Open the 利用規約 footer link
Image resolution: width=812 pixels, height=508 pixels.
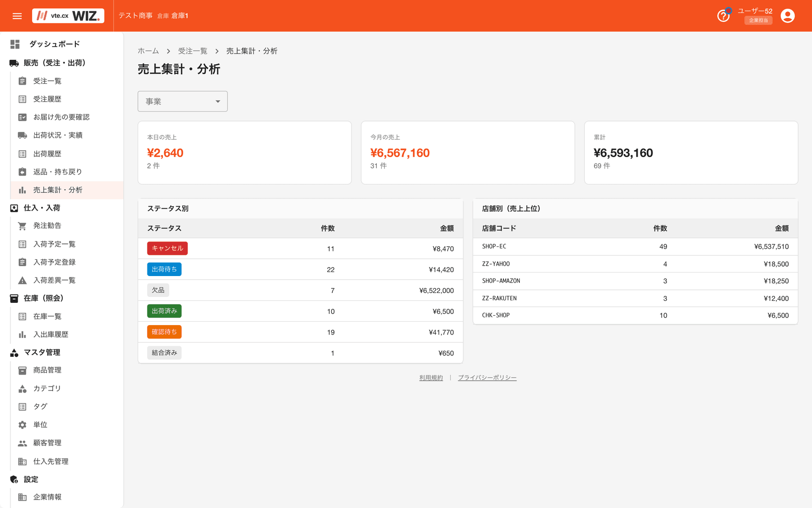(431, 378)
